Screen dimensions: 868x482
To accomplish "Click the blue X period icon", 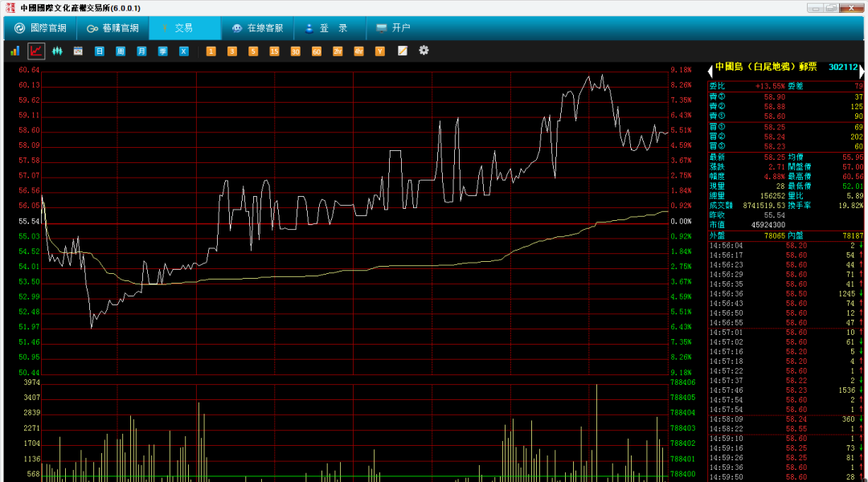I will (x=184, y=51).
